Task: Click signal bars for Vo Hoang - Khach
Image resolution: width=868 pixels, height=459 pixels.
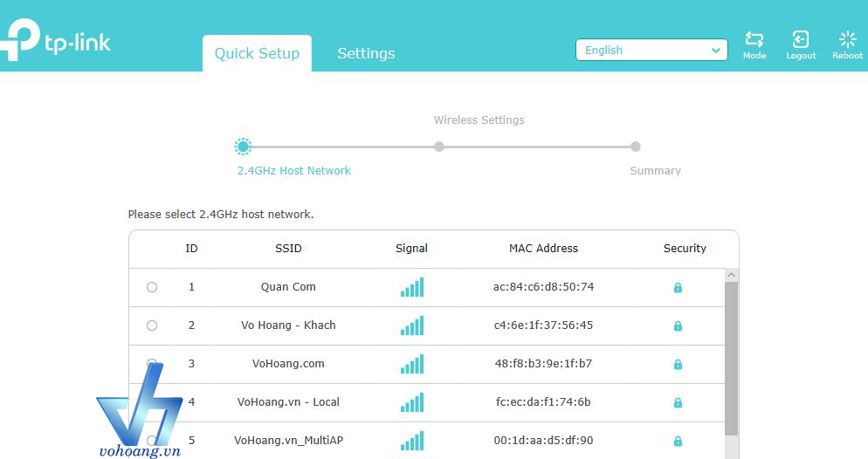Action: [412, 325]
